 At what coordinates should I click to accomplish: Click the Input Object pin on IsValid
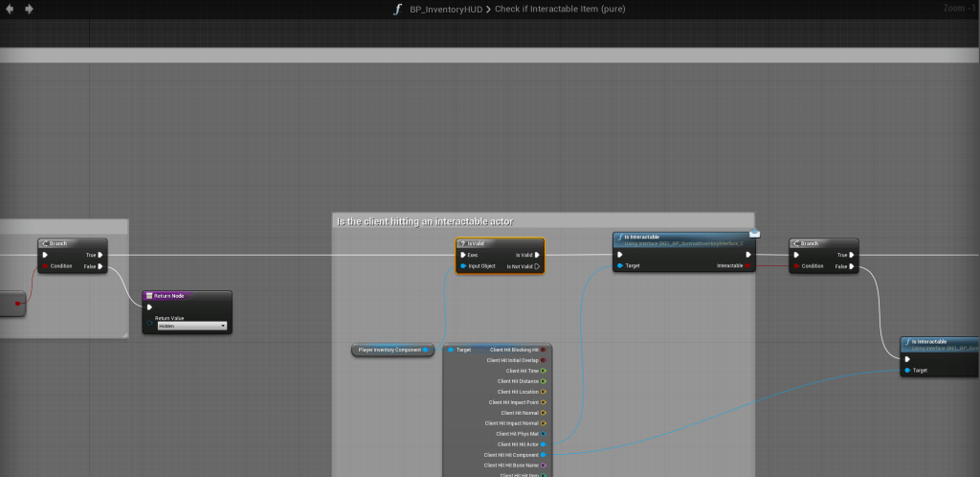463,266
